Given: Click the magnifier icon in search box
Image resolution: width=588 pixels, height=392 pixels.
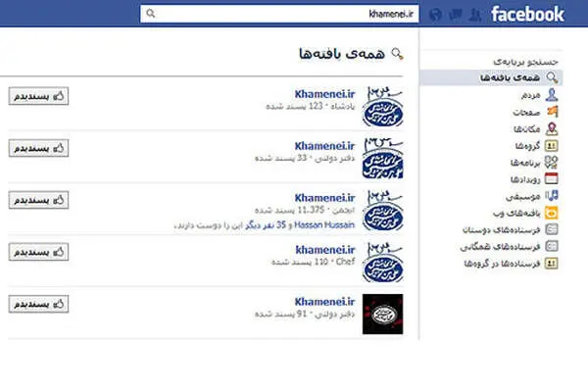Looking at the screenshot, I should [151, 14].
